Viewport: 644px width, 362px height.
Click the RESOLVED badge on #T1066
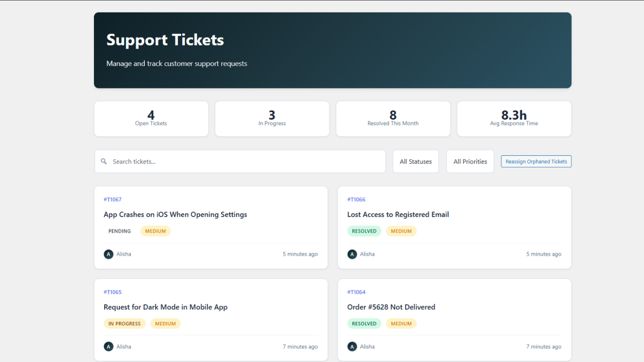coord(364,231)
